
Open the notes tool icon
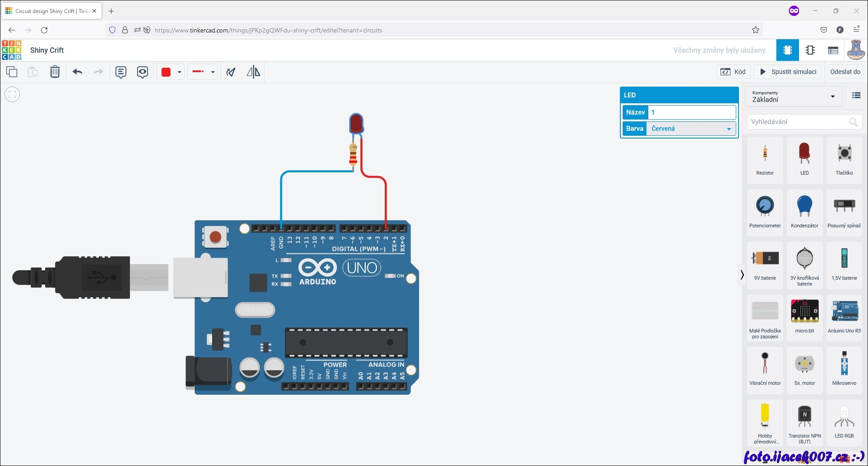(x=120, y=72)
